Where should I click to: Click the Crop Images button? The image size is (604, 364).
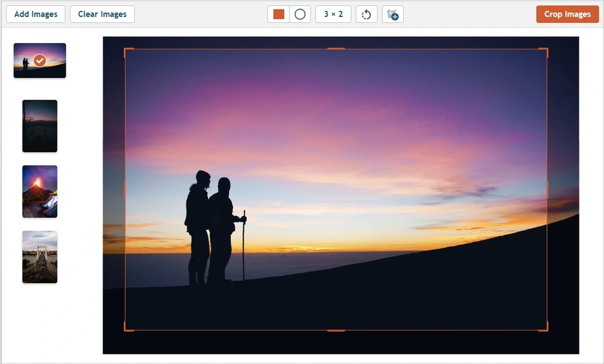[567, 14]
